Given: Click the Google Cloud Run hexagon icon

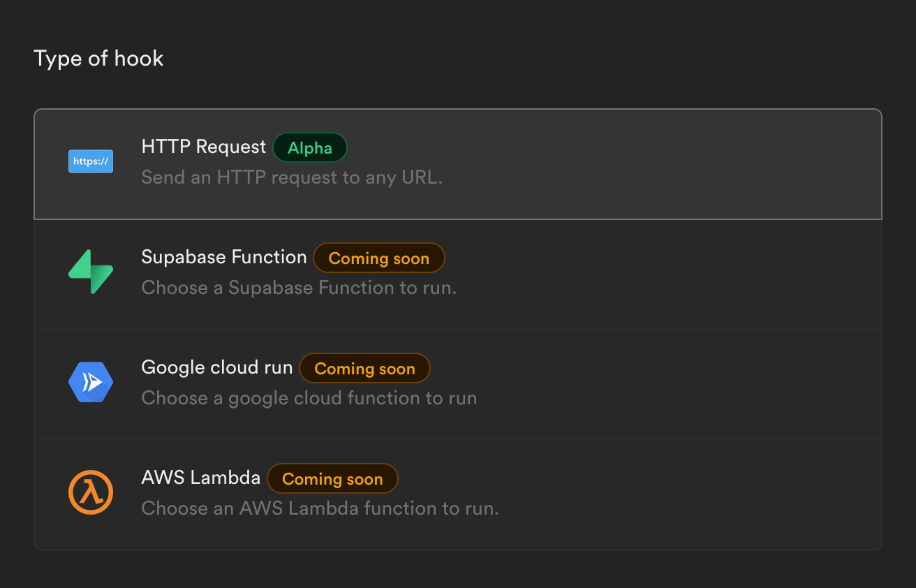Looking at the screenshot, I should pyautogui.click(x=90, y=381).
